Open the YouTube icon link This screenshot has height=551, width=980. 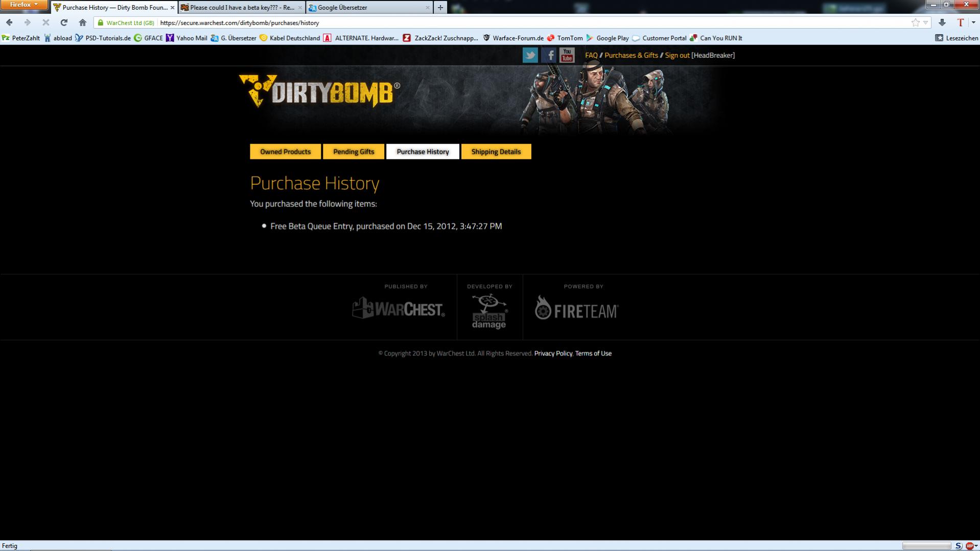click(x=567, y=55)
